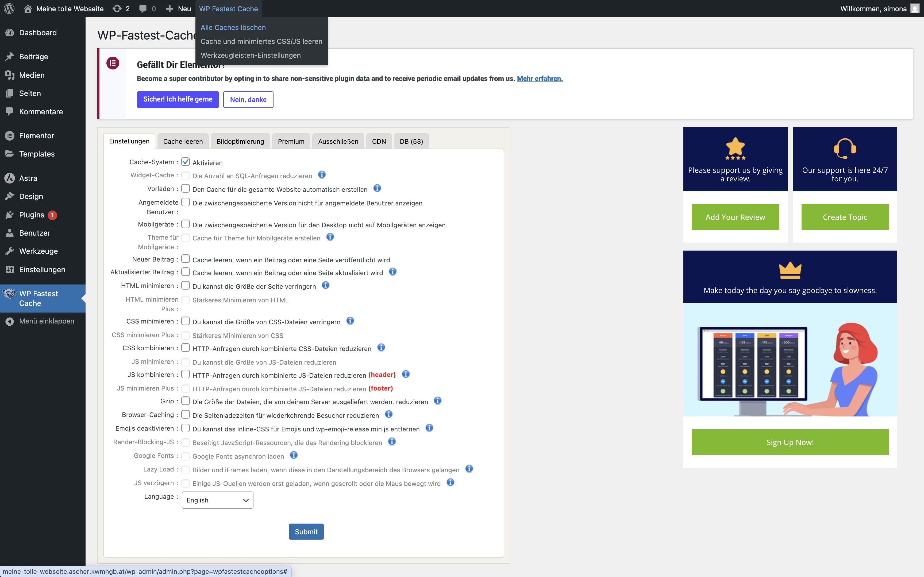The height and width of the screenshot is (577, 924).
Task: Open the Language dropdown set to English
Action: pos(217,500)
